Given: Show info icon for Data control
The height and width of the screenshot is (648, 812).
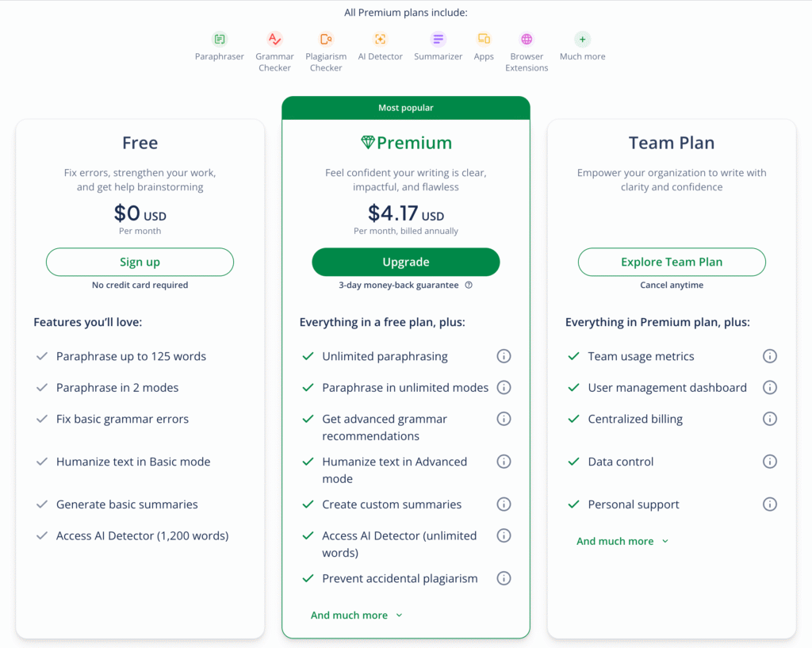Looking at the screenshot, I should pyautogui.click(x=770, y=462).
